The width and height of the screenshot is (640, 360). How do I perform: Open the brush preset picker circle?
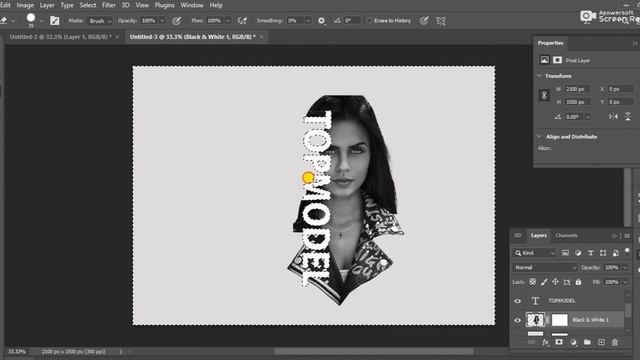coord(31,18)
